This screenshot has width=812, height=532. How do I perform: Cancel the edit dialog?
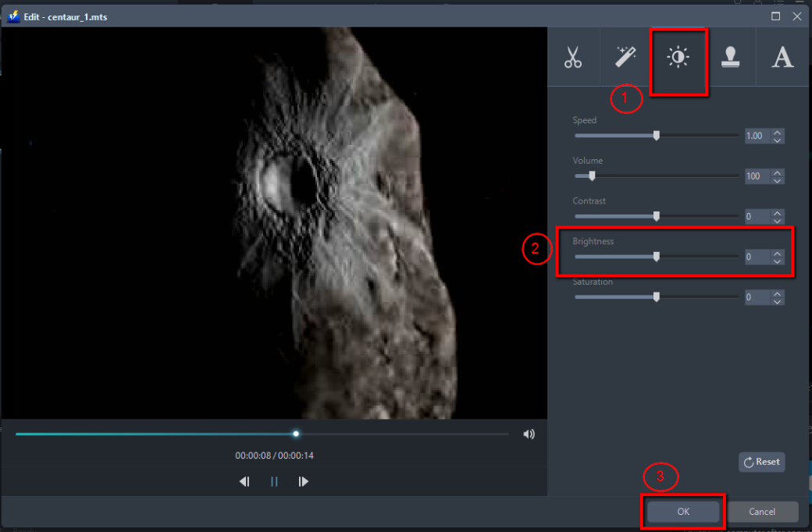point(762,512)
